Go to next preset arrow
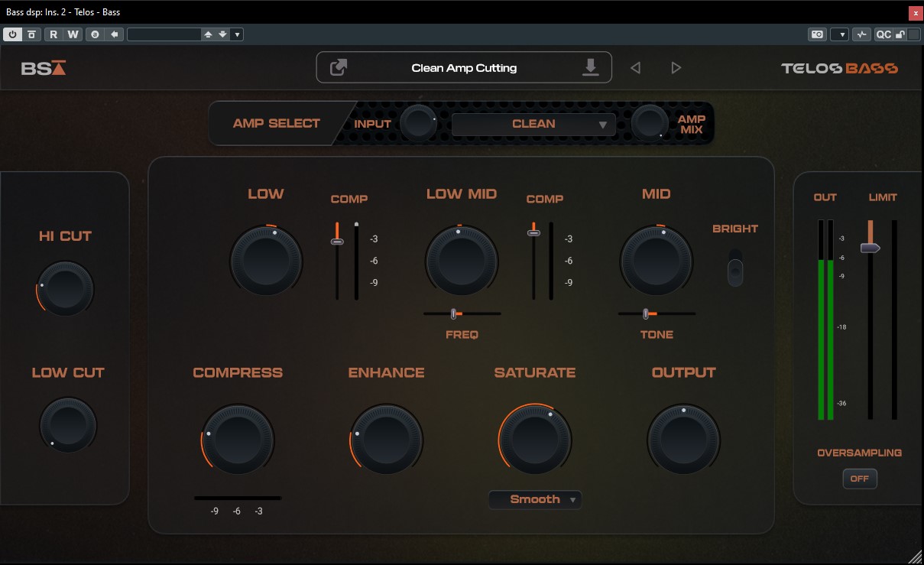 pyautogui.click(x=676, y=68)
